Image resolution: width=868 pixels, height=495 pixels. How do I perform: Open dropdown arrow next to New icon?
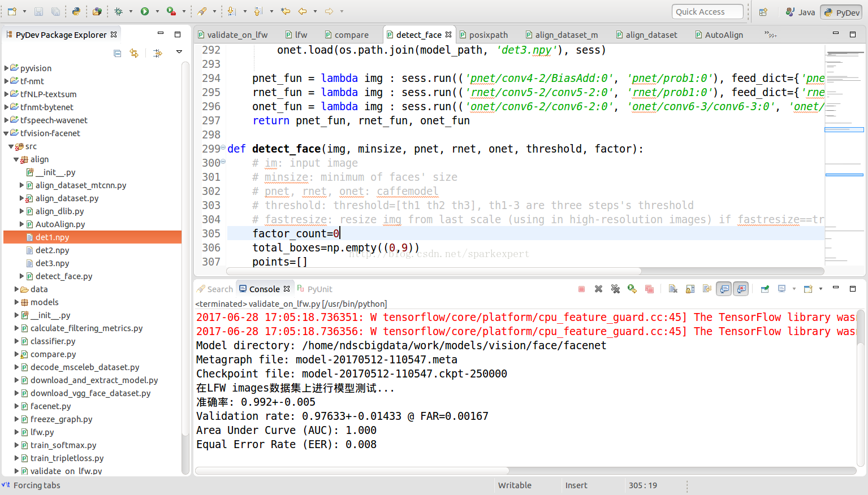pyautogui.click(x=24, y=11)
